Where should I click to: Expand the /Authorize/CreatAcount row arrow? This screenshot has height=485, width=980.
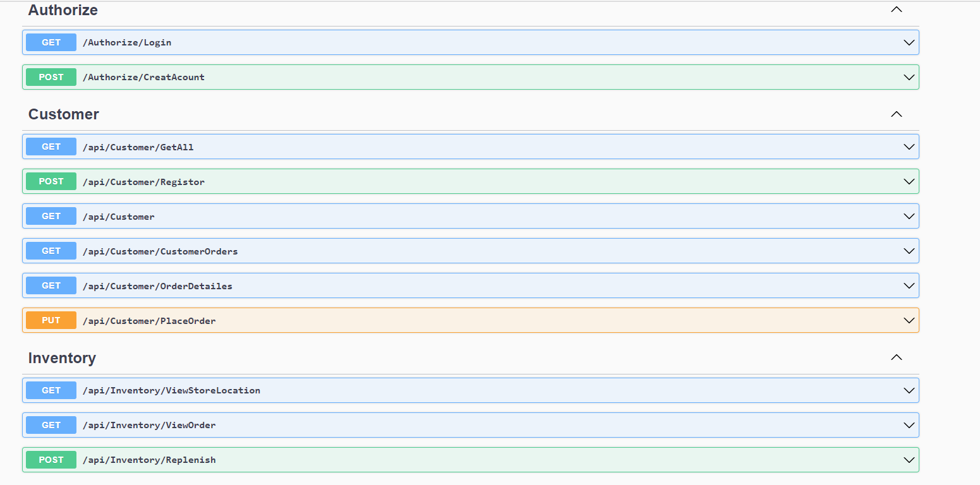click(909, 78)
